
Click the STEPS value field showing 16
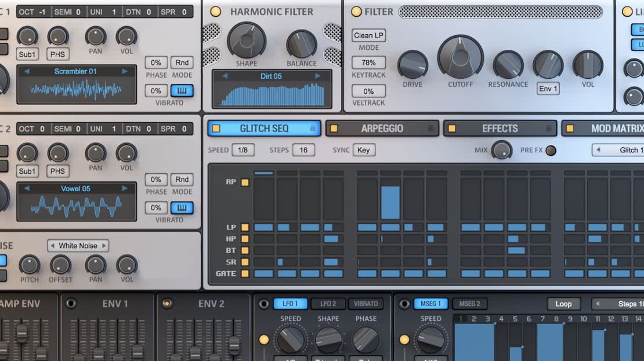click(303, 150)
